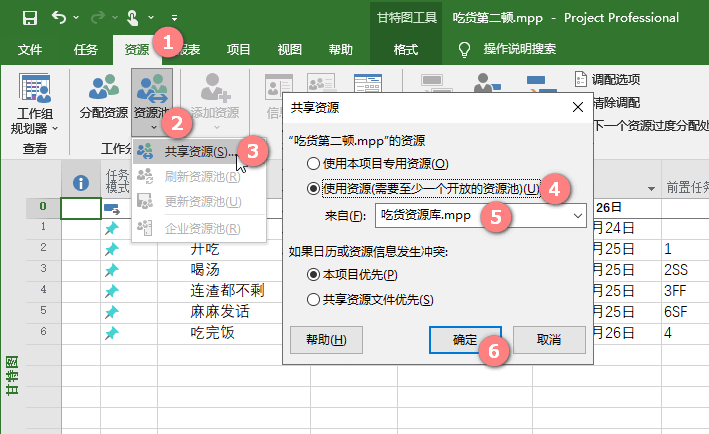
Task: Click the info icon column header
Action: [82, 182]
